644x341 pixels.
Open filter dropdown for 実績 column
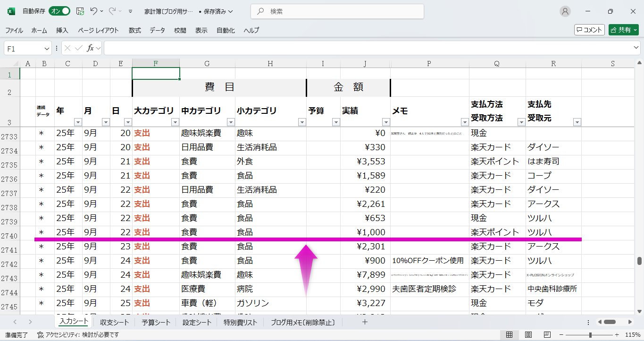coord(385,122)
